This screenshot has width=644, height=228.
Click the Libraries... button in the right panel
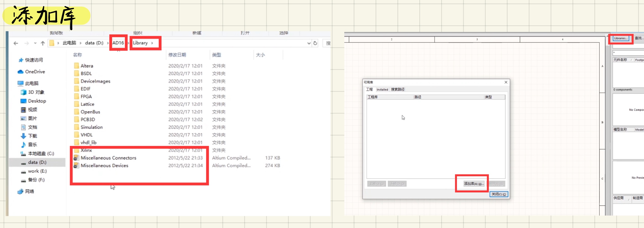point(621,38)
